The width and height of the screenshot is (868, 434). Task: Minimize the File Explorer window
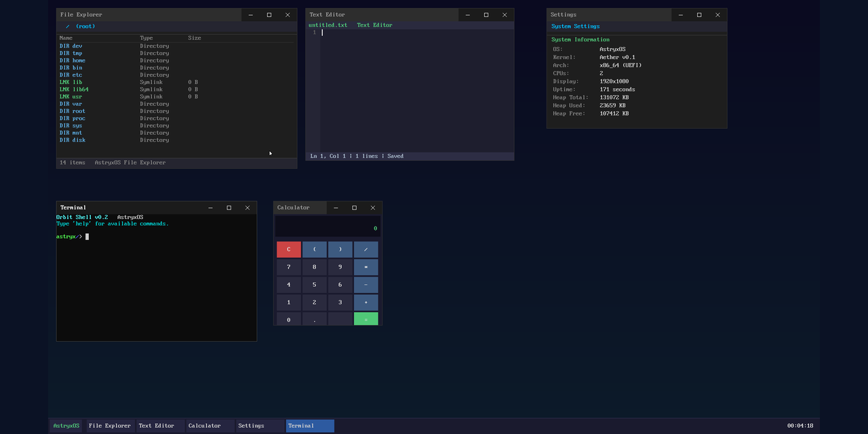[251, 15]
